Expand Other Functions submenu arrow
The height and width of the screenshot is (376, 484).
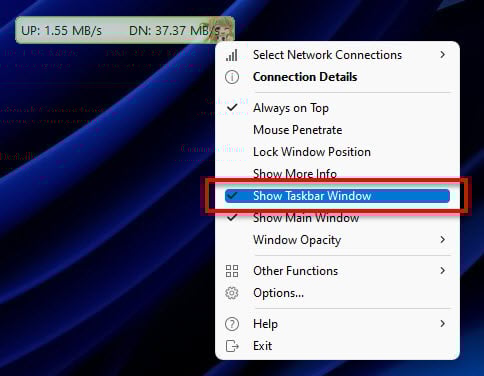pos(443,271)
